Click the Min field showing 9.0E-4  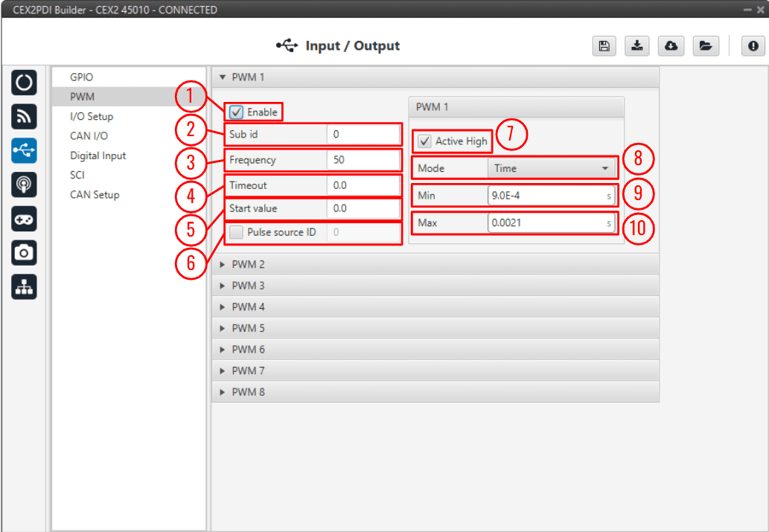(x=551, y=196)
